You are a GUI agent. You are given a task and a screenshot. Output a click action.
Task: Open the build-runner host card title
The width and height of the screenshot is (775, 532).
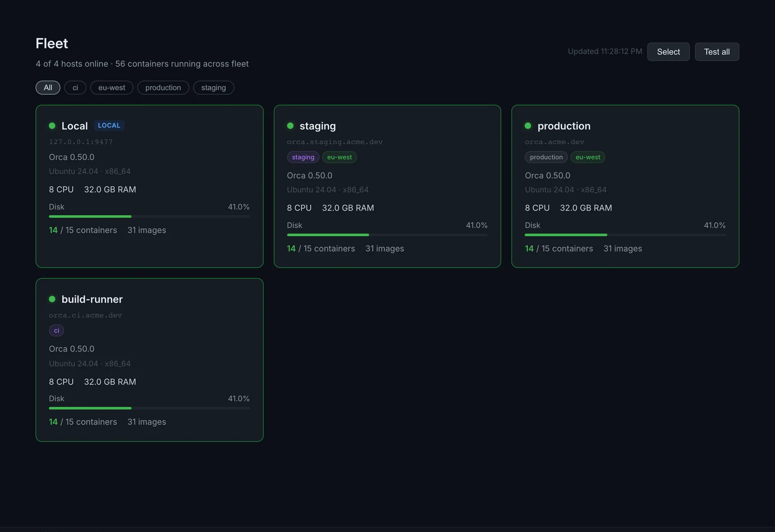[x=92, y=299]
